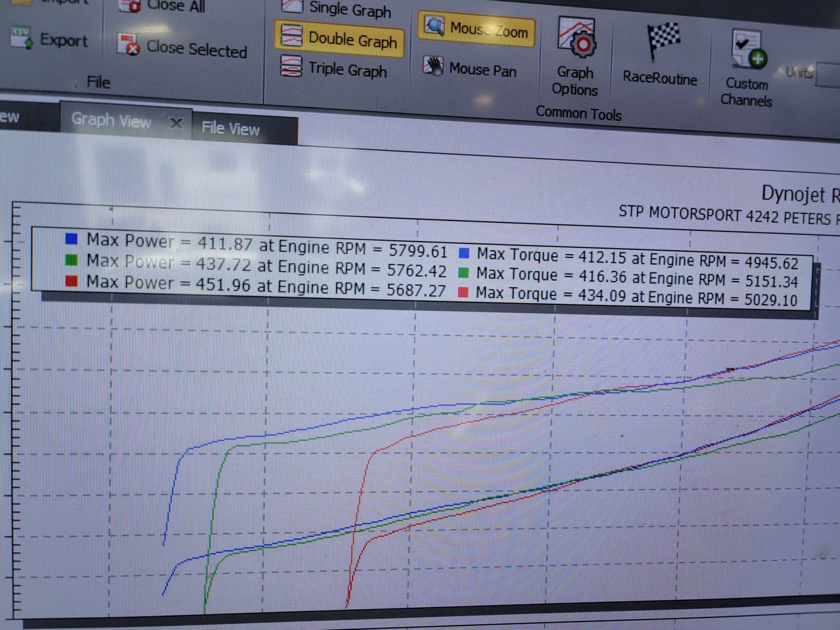Switch to the Graph View tab

pos(112,120)
